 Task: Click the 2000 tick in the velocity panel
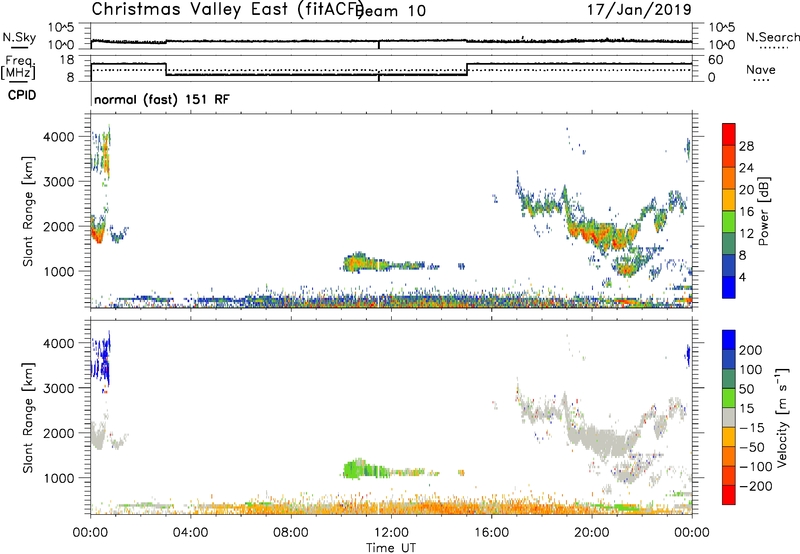tap(58, 433)
